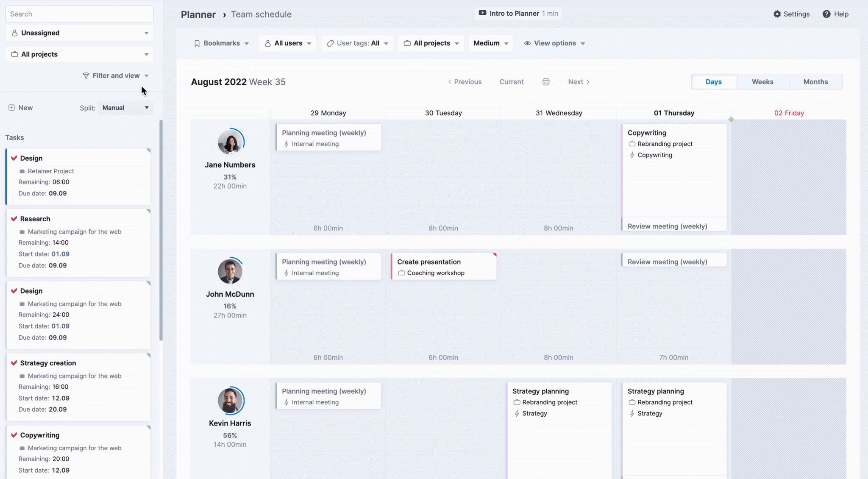Open the Filter and view menu
The width and height of the screenshot is (868, 479).
(x=116, y=75)
